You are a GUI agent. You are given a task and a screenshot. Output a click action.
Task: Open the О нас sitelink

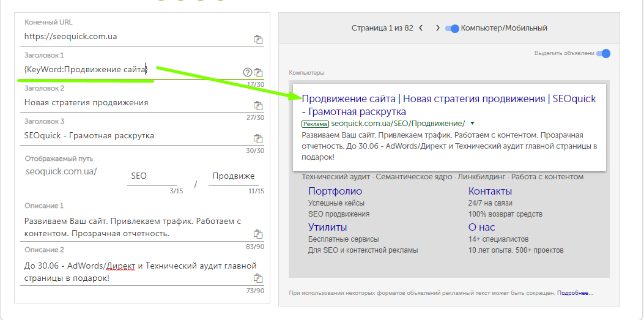482,227
